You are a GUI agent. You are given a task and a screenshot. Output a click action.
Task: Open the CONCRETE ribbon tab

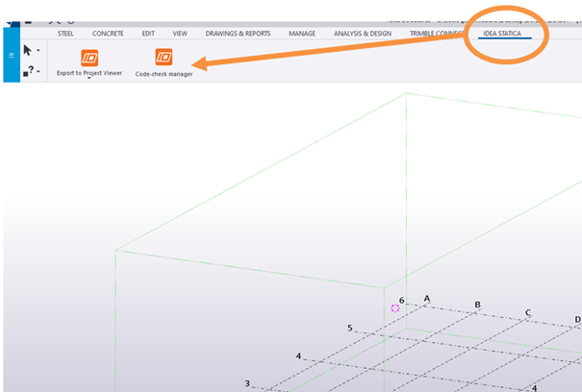[x=108, y=33]
